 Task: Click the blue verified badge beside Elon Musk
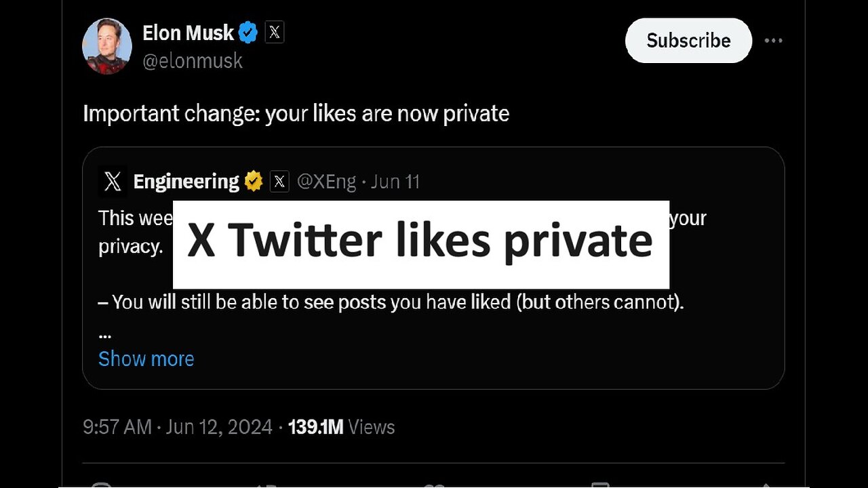click(x=248, y=33)
